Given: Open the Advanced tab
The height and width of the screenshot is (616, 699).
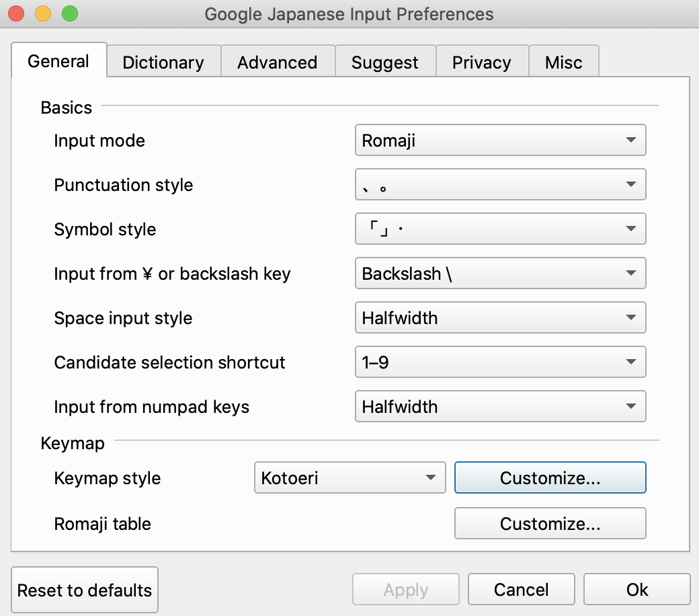Looking at the screenshot, I should tap(278, 62).
